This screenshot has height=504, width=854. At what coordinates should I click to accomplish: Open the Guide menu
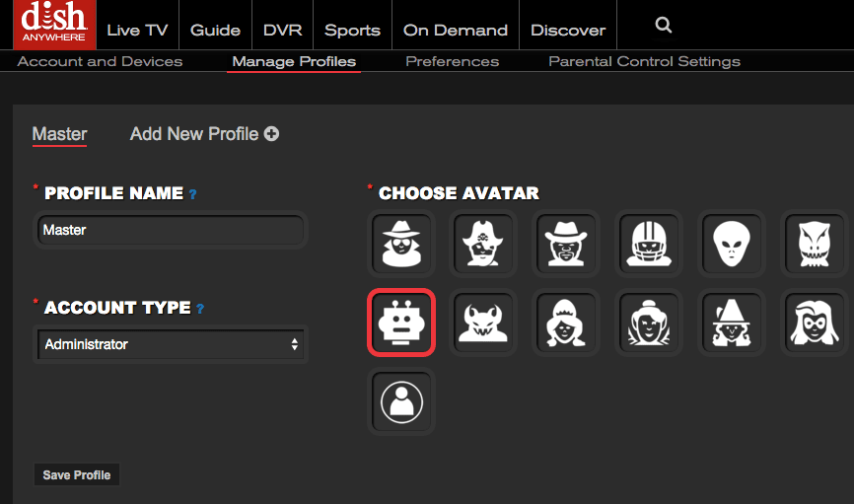click(x=215, y=30)
